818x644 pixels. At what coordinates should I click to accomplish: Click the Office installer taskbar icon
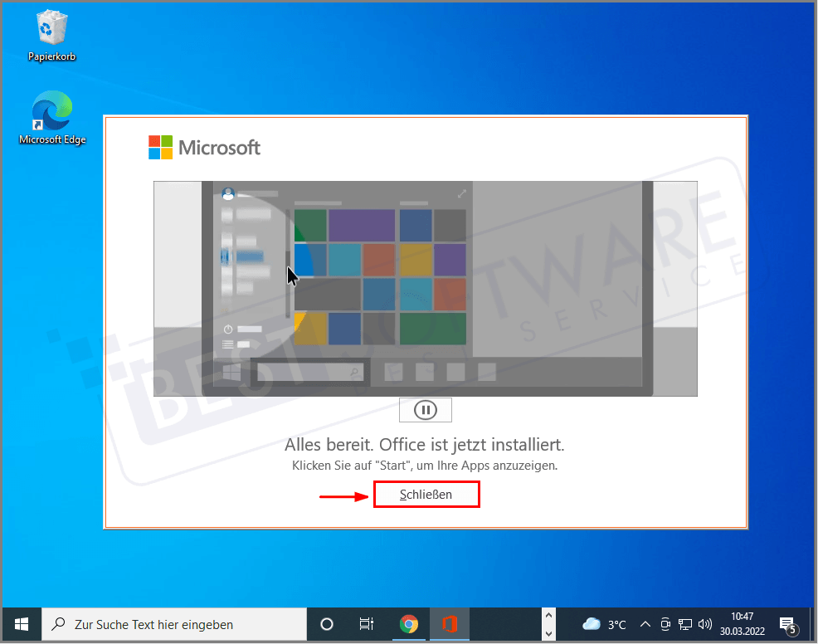[449, 624]
